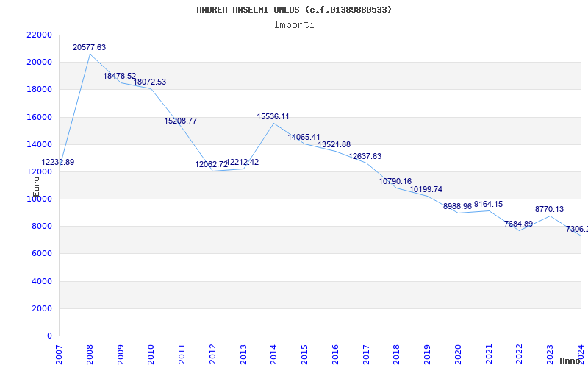This screenshot has height=368, width=588.
Task: Select the 2011 x-axis year label
Action: tap(182, 354)
